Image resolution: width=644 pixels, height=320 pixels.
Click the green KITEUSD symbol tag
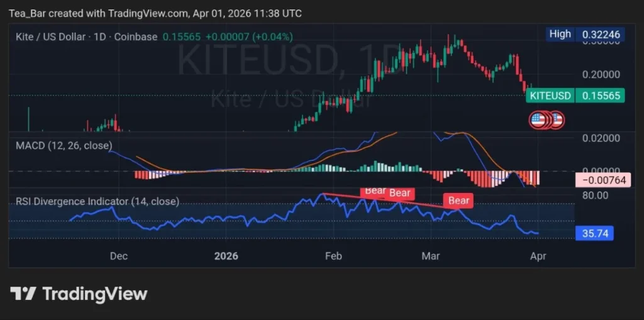[550, 96]
